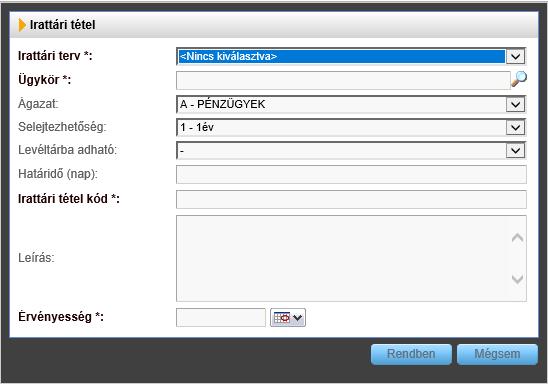548x384 pixels.
Task: Open the Érvényesség calendar picker icon
Action: click(x=288, y=318)
